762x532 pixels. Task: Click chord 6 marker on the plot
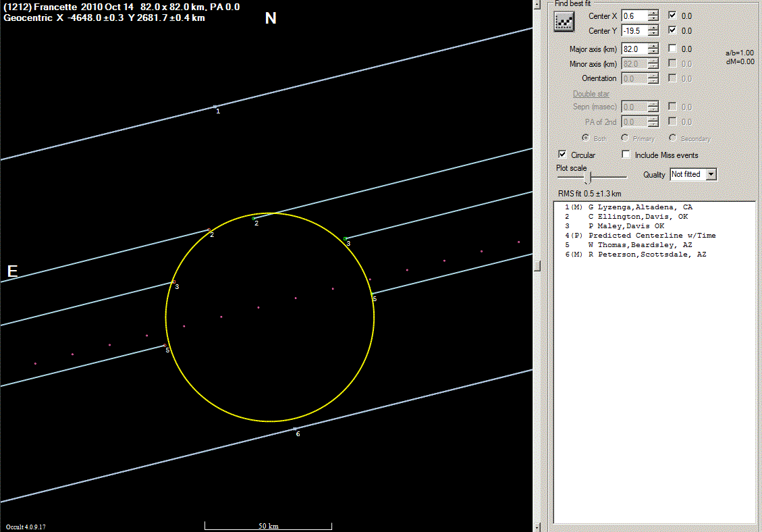click(x=295, y=429)
